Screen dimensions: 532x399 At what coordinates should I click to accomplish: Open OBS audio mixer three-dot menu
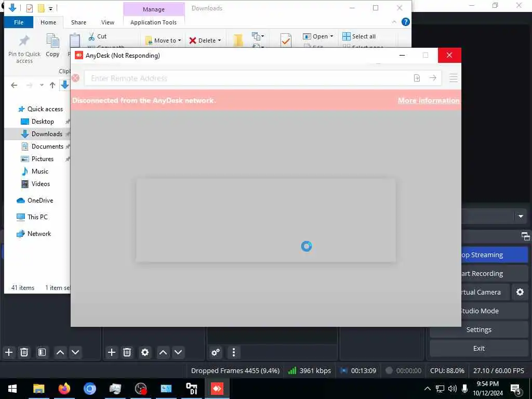(233, 352)
